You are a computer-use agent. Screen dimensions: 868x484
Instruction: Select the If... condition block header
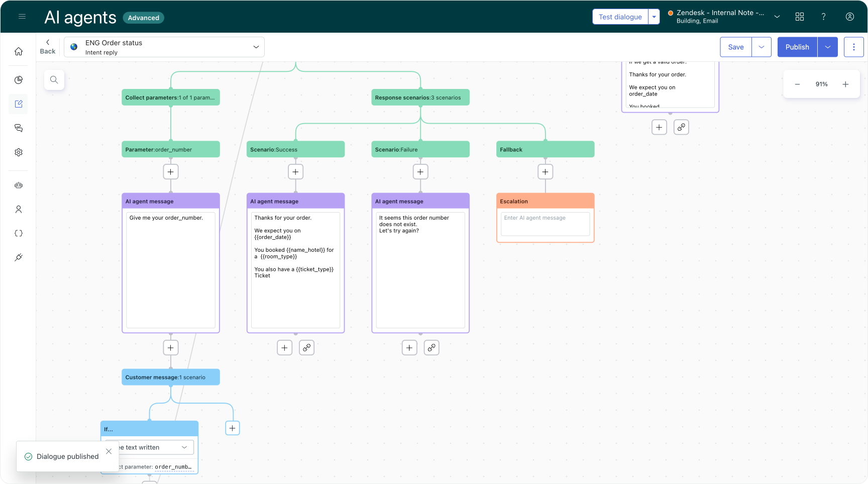tap(150, 429)
